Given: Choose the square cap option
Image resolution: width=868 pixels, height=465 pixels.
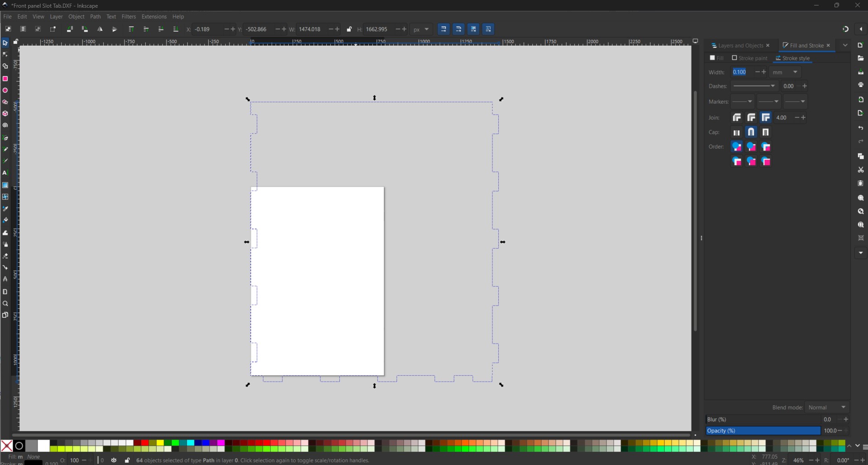Looking at the screenshot, I should click(x=766, y=132).
